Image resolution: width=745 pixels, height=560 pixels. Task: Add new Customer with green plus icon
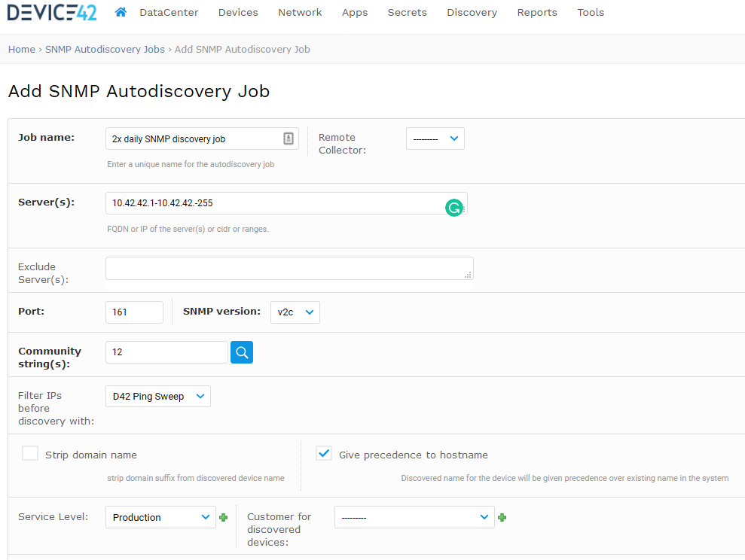pyautogui.click(x=502, y=517)
